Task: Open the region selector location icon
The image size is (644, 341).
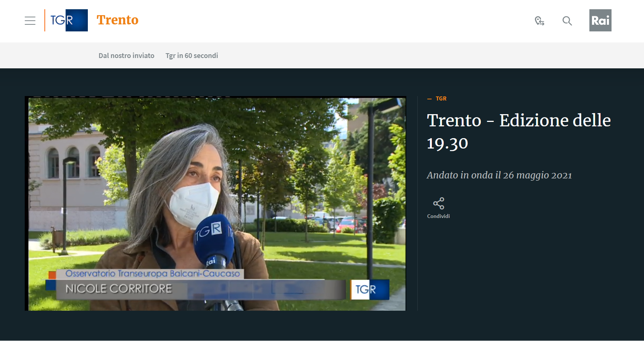Action: point(539,21)
